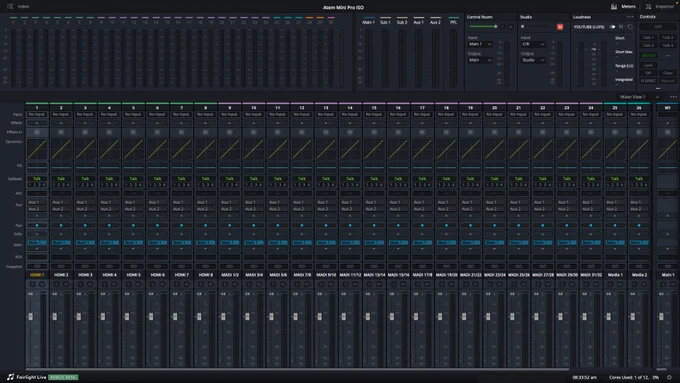Open the Effects add slot on channel 1
The height and width of the screenshot is (383, 680).
(x=37, y=123)
